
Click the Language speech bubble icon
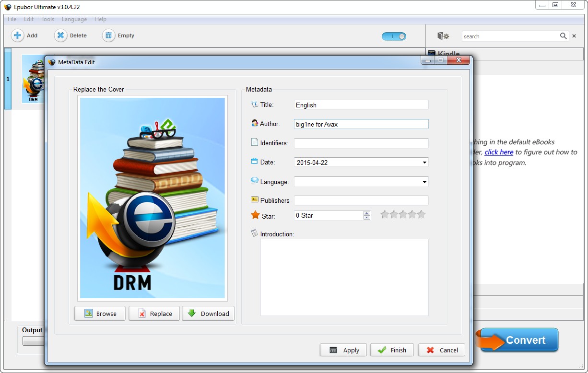click(x=255, y=181)
